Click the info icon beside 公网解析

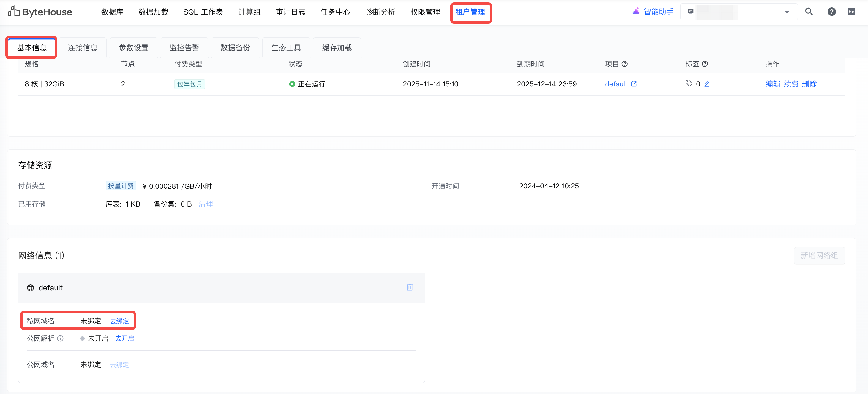60,338
